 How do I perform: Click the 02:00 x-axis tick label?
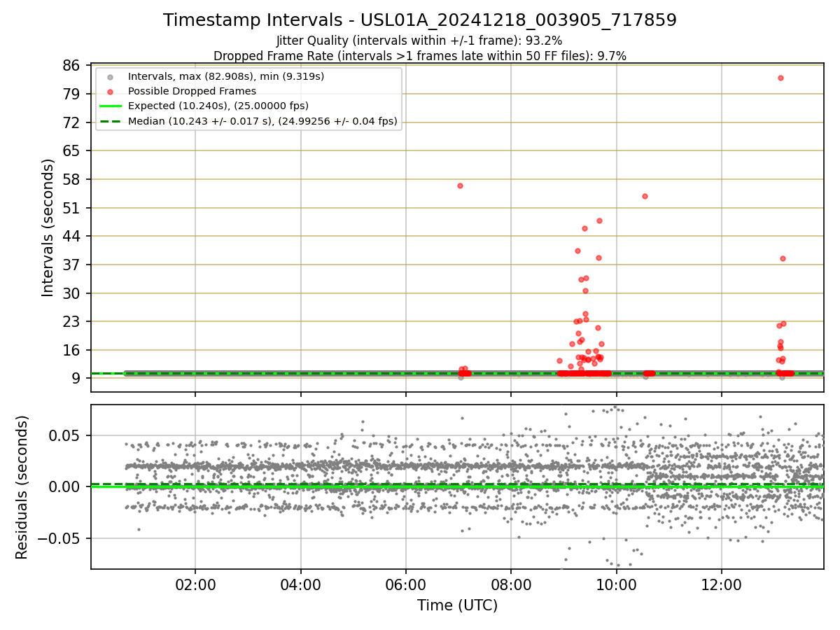coord(195,585)
